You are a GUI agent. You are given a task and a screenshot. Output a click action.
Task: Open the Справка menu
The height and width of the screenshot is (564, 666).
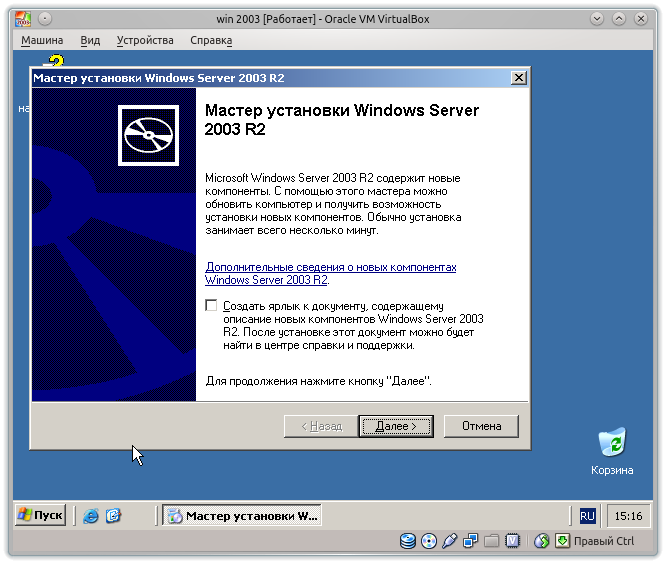coord(211,40)
